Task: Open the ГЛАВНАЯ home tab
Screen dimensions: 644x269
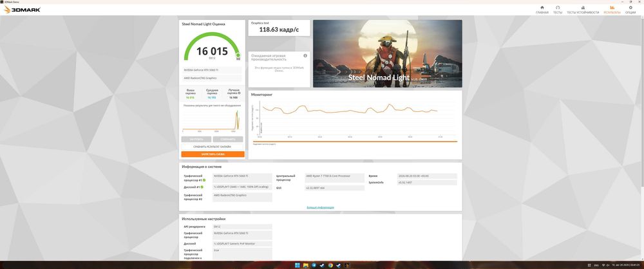Action: point(542,10)
